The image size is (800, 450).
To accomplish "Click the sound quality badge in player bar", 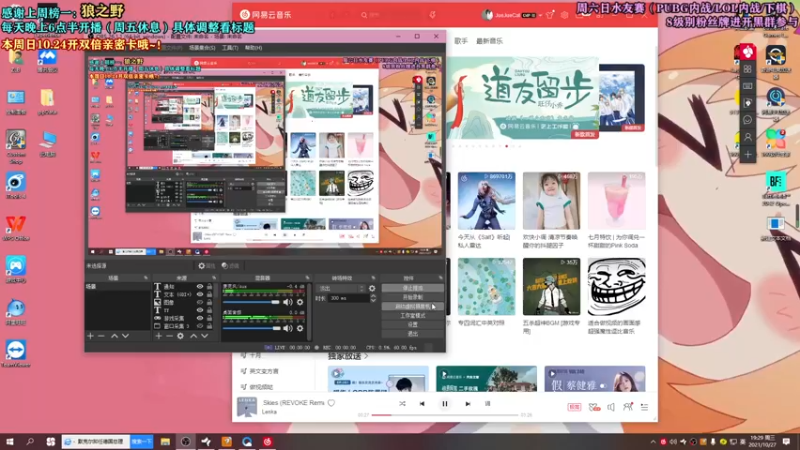I will coord(574,407).
